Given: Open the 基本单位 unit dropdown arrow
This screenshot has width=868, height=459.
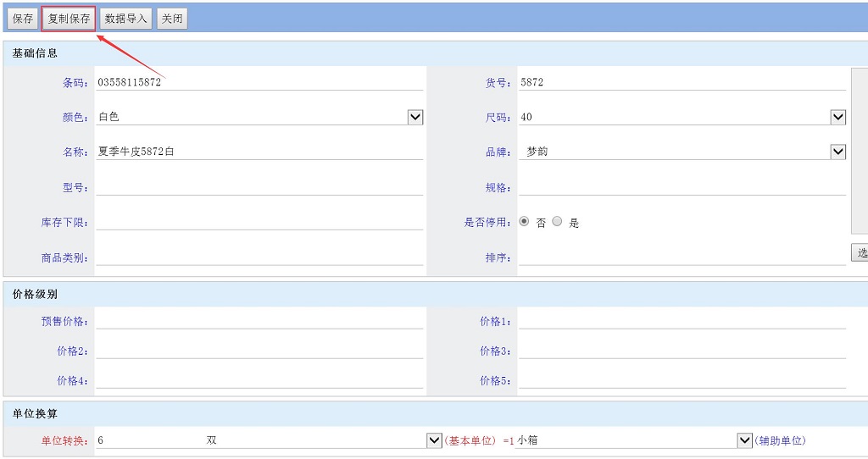Looking at the screenshot, I should pyautogui.click(x=434, y=440).
